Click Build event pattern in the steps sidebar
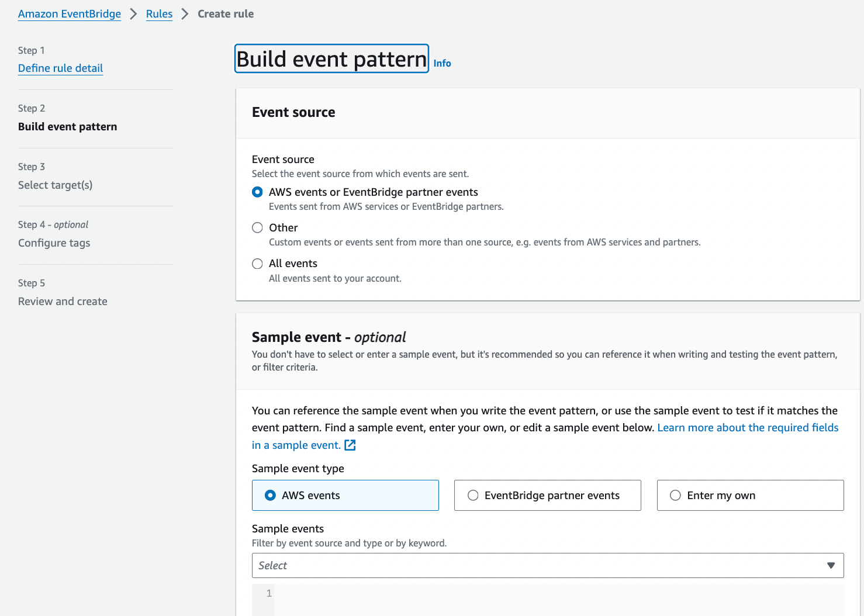This screenshot has height=616, width=864. click(67, 126)
